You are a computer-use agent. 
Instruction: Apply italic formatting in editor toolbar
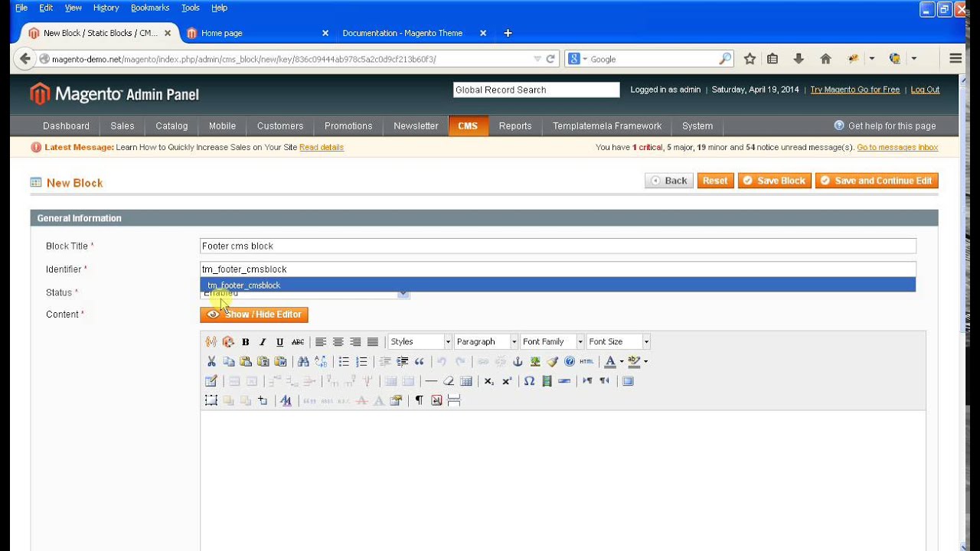click(263, 342)
